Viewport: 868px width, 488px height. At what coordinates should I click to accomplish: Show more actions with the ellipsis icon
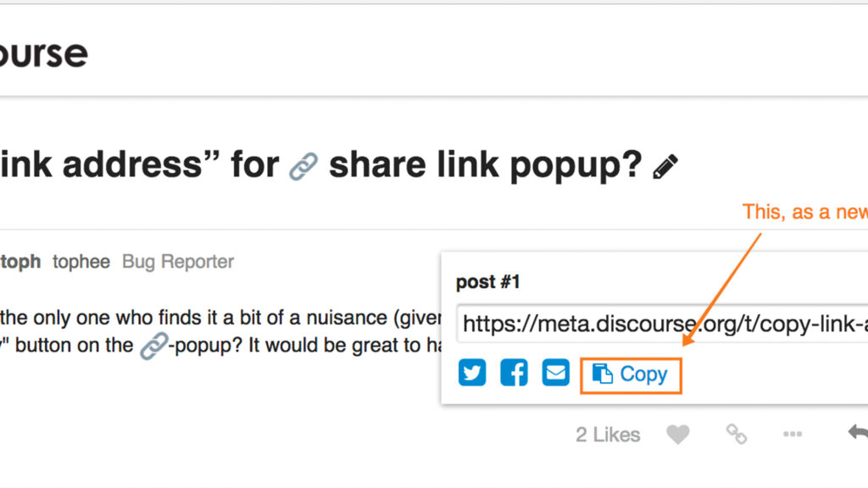(x=793, y=434)
